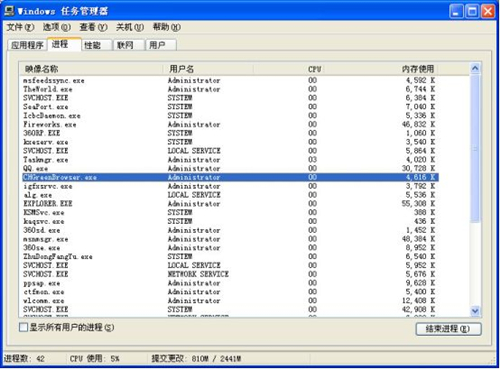Viewport: 500px width, 369px height.
Task: Select the Taskmgr.exe process
Action: (x=230, y=160)
